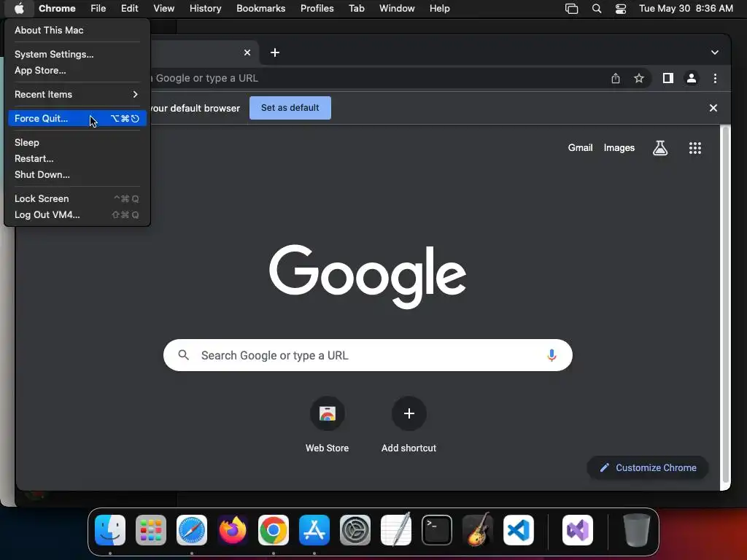Click Customize Chrome button
Screen dimensions: 747x560
click(648, 467)
